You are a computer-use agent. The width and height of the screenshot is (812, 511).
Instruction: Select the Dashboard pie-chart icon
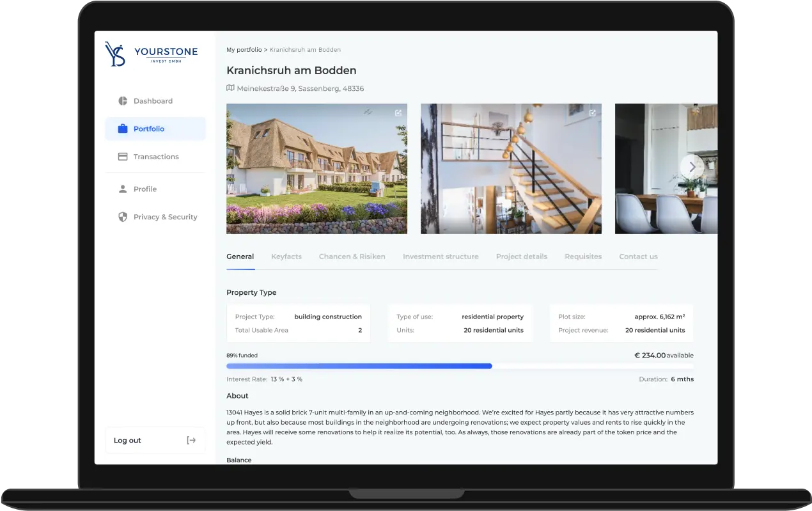click(x=122, y=100)
